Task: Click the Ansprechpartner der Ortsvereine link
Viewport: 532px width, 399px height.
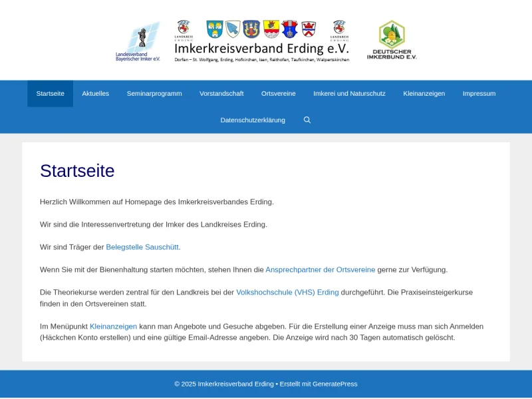Action: click(x=320, y=270)
